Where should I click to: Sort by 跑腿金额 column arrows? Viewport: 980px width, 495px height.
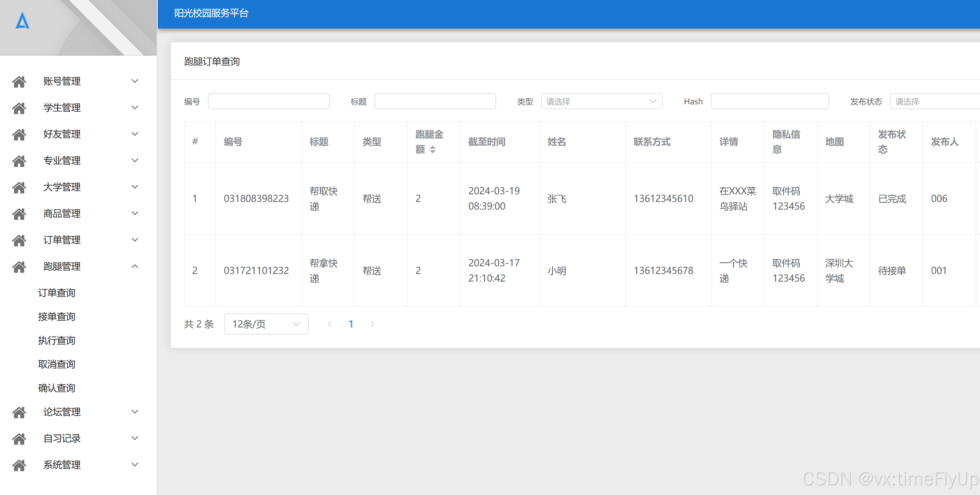[432, 150]
